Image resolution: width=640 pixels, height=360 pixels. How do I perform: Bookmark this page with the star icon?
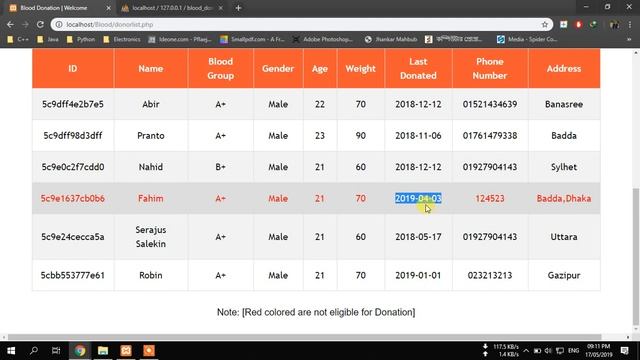(544, 25)
